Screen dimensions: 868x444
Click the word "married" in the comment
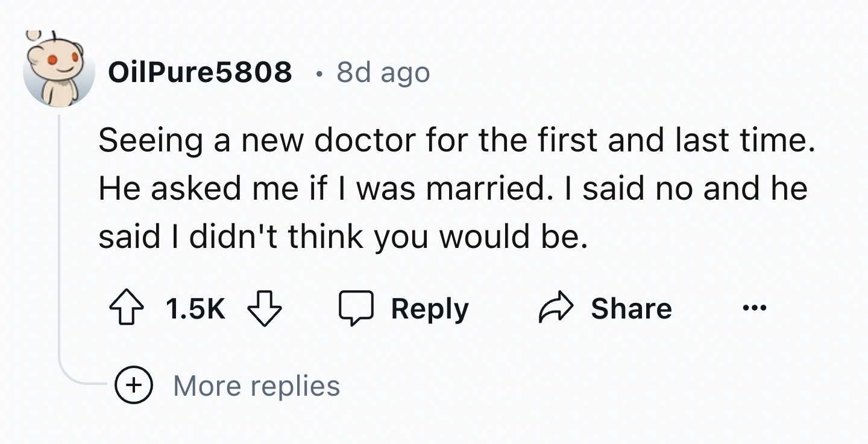[485, 188]
